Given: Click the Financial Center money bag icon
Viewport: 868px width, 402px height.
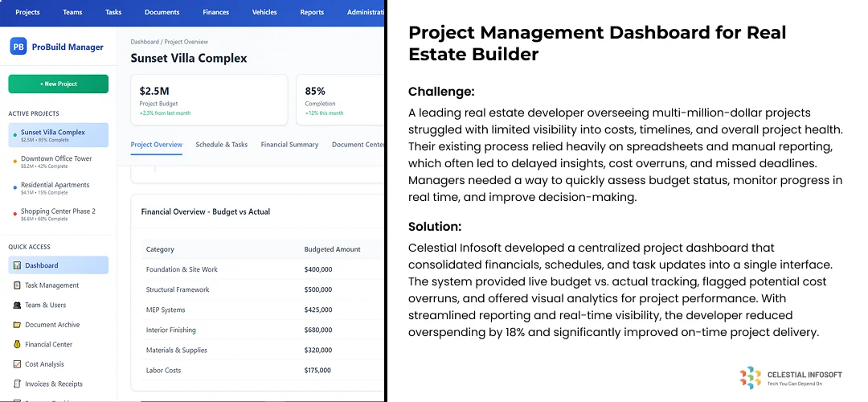Looking at the screenshot, I should (x=17, y=344).
